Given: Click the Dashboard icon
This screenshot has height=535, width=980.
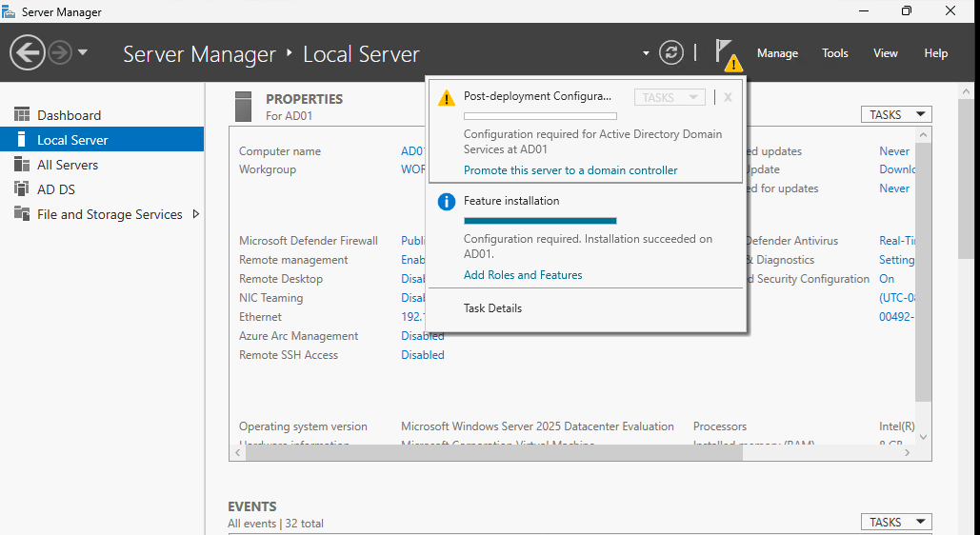Looking at the screenshot, I should coord(22,114).
